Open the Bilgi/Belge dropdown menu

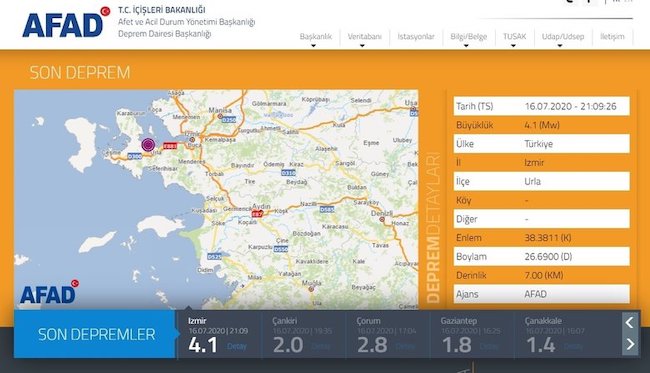point(468,37)
